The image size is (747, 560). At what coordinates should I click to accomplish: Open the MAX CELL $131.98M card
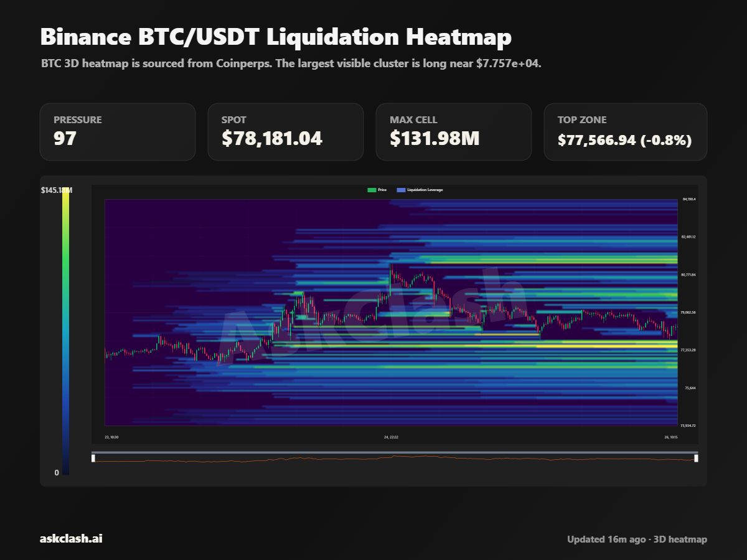click(454, 132)
